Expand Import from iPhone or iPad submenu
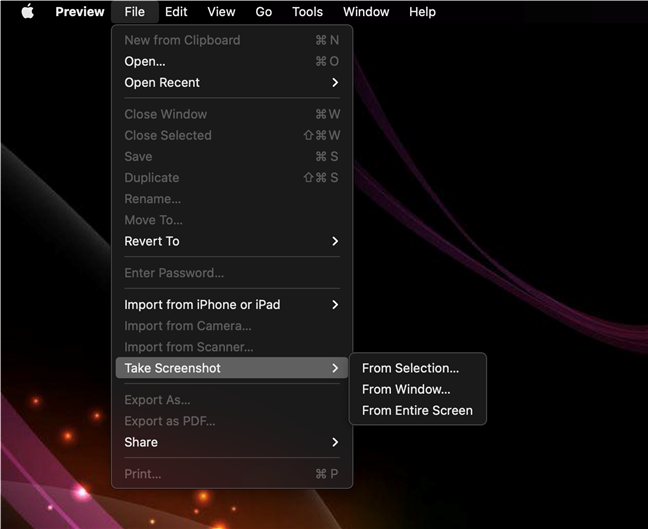The image size is (648, 529). point(232,305)
